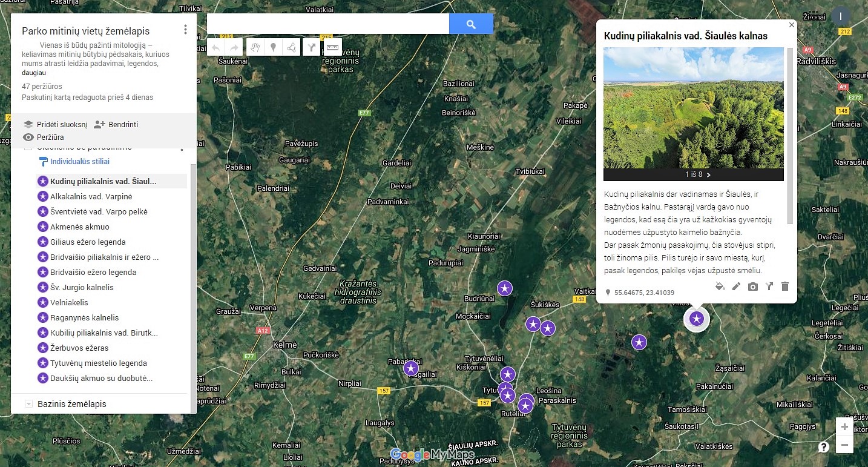
Task: Select Velniakelis in the layer list
Action: (69, 302)
